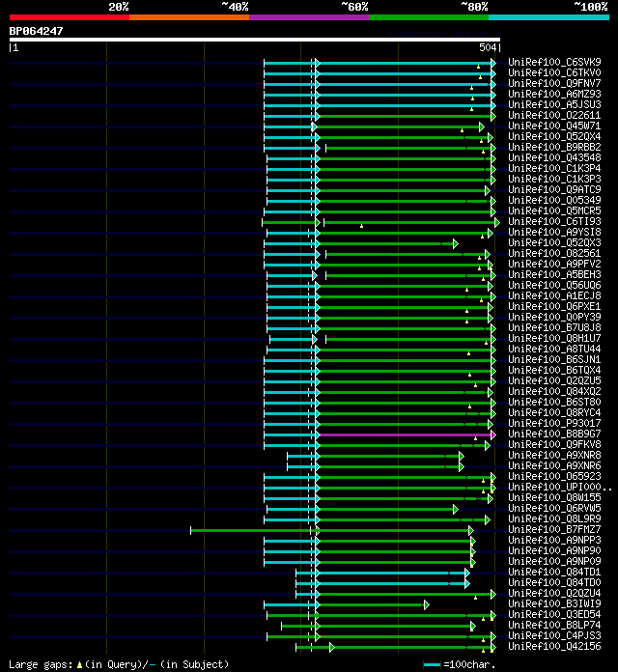The image size is (618, 672).
Task: Click the orange ~40% identity color segment
Action: [x=189, y=17]
